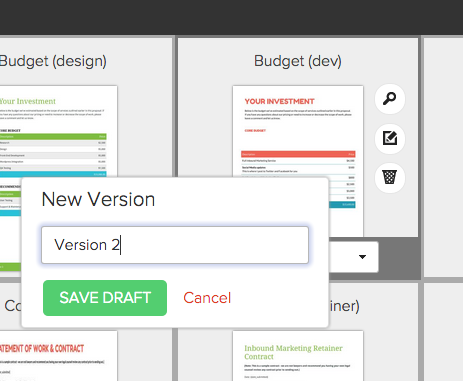The height and width of the screenshot is (381, 463).
Task: Click the New Version dialog heading
Action: 98,199
